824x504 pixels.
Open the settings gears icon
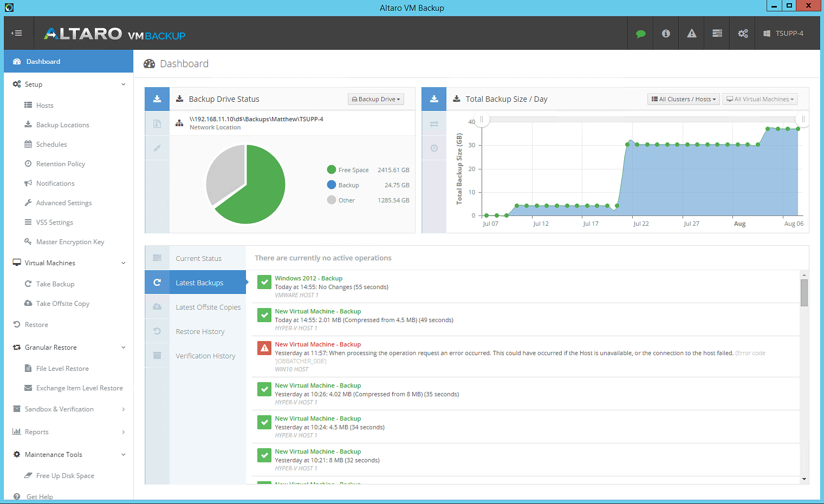point(742,33)
